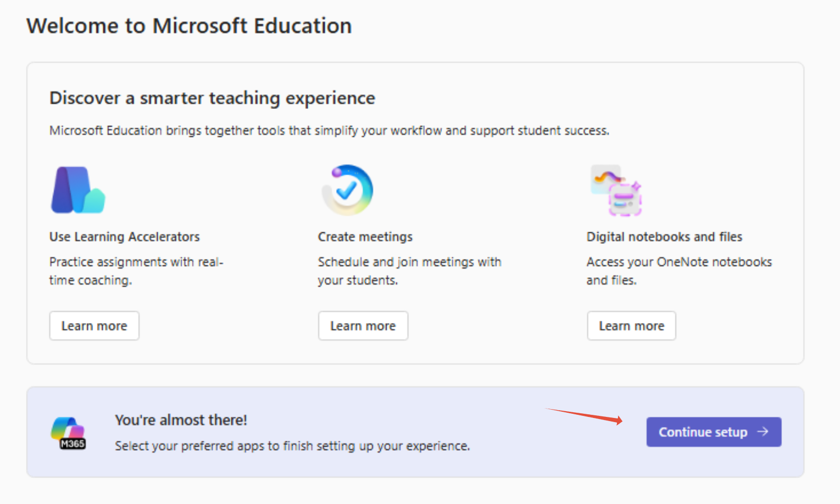Click the M365 Copilot icon
The image size is (840, 504).
pos(68,433)
